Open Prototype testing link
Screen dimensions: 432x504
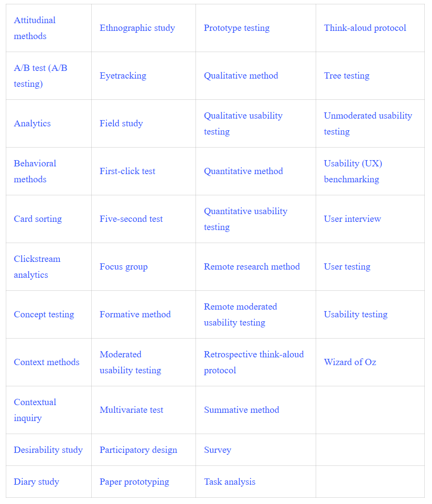point(237,28)
